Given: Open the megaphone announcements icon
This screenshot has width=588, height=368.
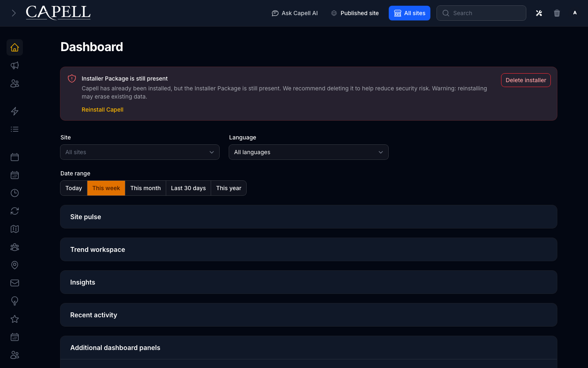Looking at the screenshot, I should pyautogui.click(x=15, y=65).
